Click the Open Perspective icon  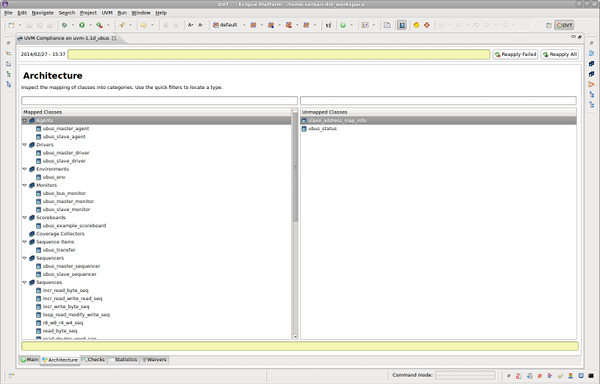[549, 25]
